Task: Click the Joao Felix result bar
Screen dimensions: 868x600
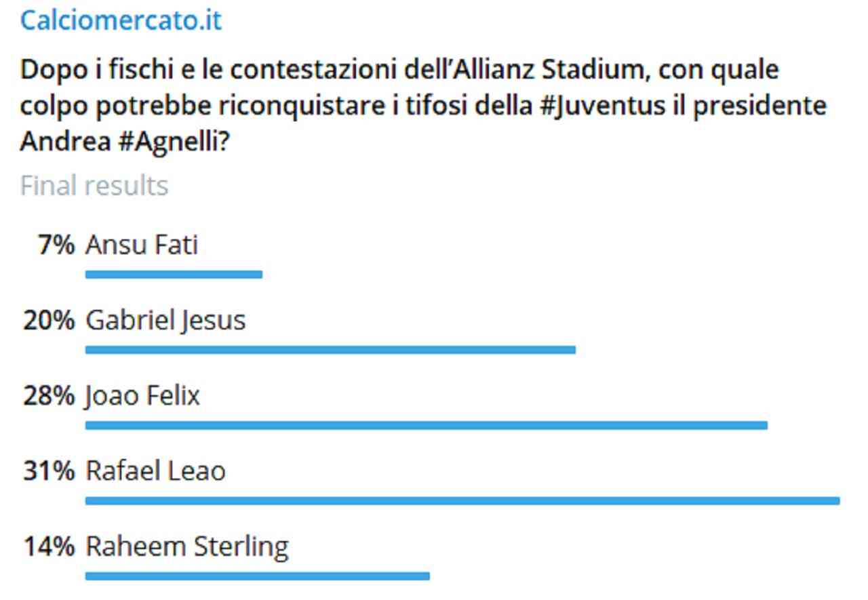Action: point(426,426)
